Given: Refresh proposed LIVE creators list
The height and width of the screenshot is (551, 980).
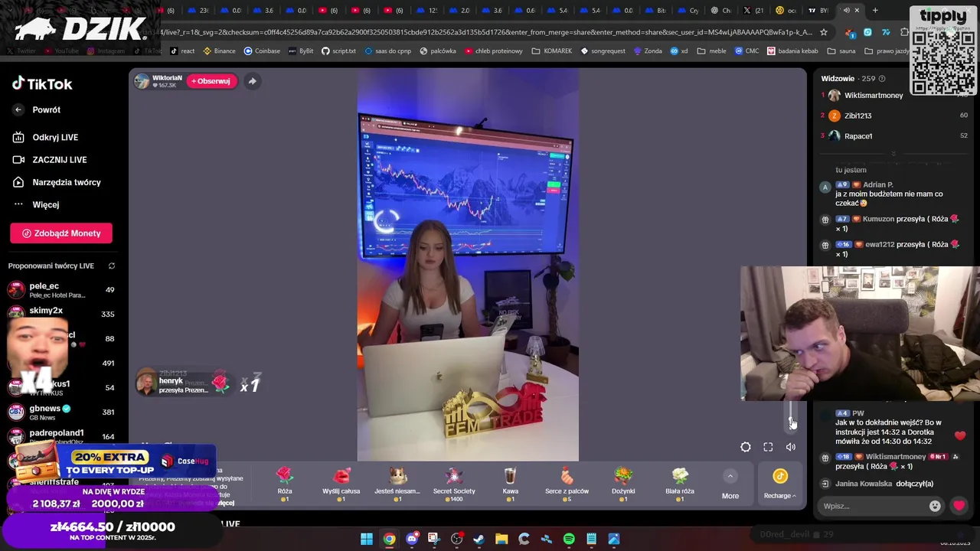Looking at the screenshot, I should (x=112, y=266).
